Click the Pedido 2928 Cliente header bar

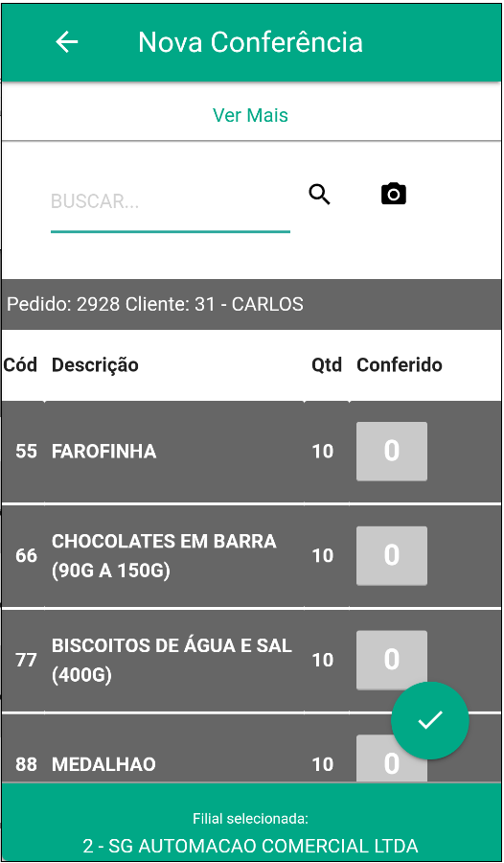click(x=251, y=304)
